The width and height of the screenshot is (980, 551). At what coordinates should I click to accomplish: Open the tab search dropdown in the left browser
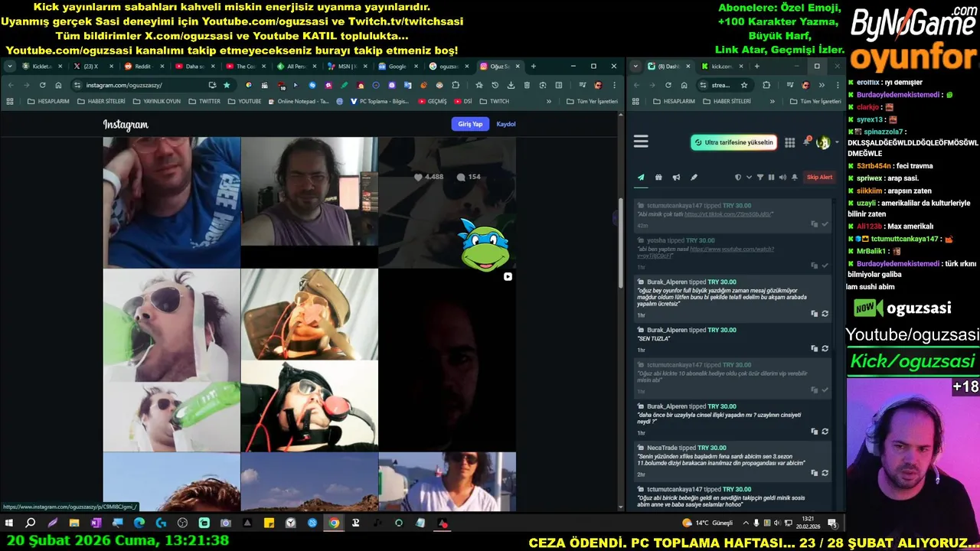[x=10, y=67]
